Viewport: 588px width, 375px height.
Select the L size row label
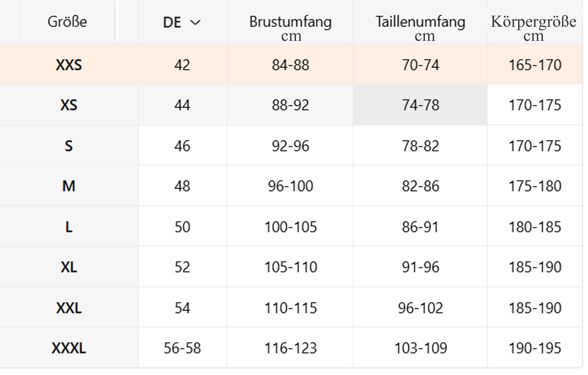pyautogui.click(x=69, y=227)
